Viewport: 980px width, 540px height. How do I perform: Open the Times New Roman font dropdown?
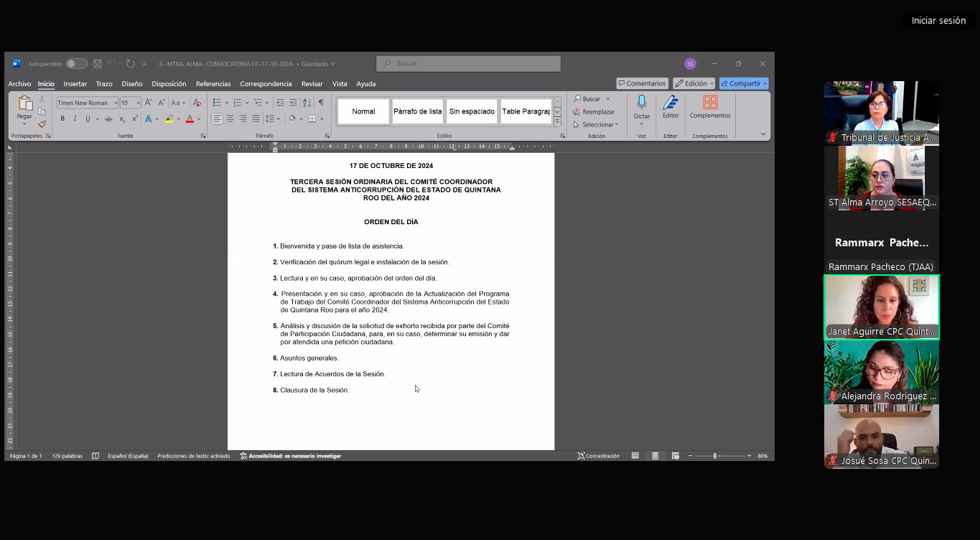(x=87, y=103)
